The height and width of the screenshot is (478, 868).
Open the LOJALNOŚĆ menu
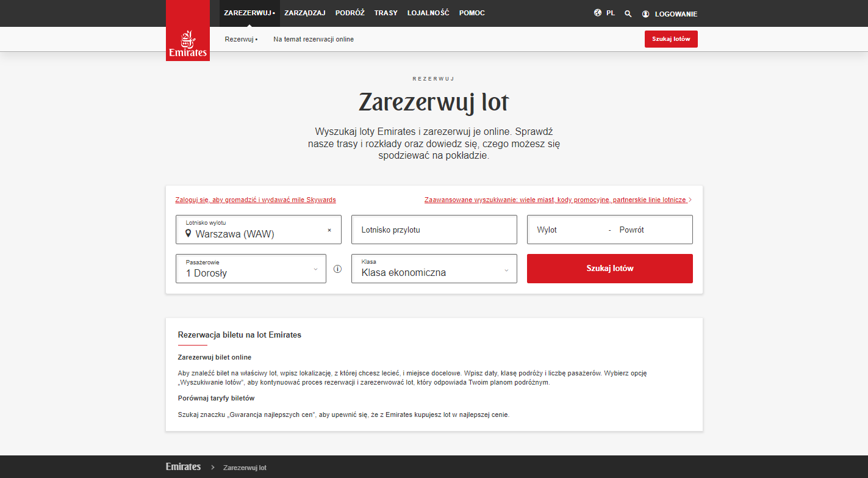428,13
